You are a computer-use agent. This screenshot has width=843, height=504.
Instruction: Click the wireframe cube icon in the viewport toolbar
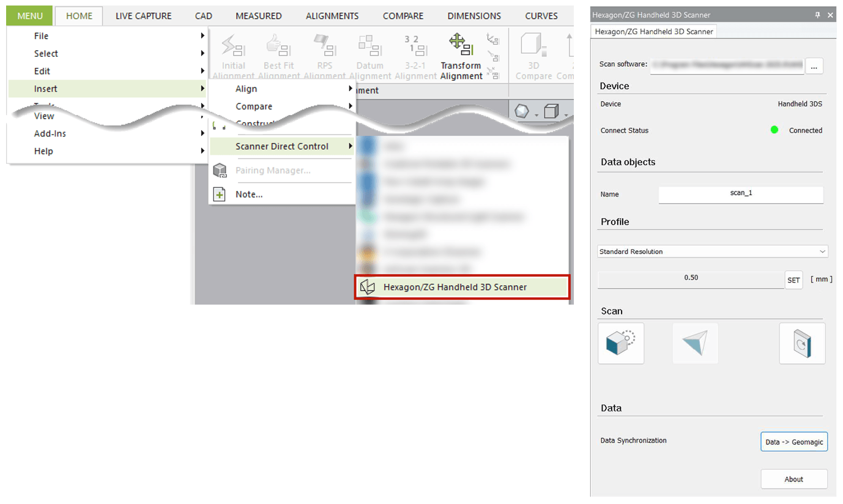(x=552, y=112)
